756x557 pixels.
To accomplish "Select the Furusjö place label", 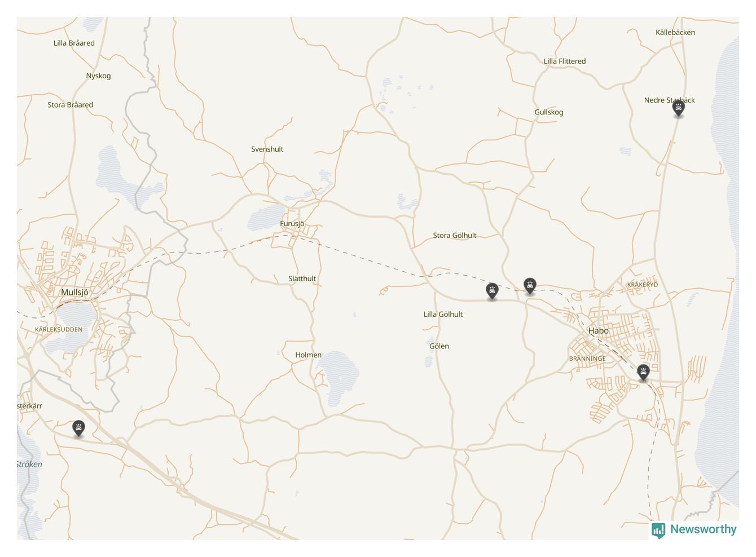I will pos(292,224).
